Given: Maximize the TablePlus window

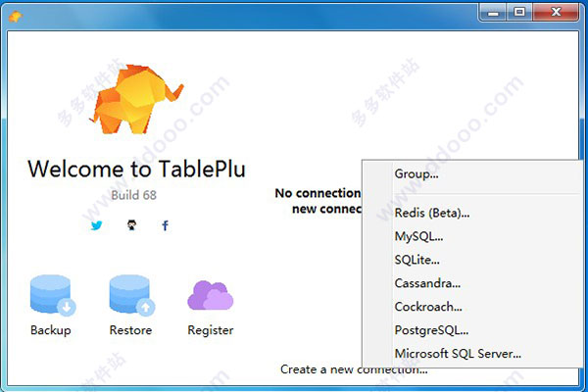Looking at the screenshot, I should pyautogui.click(x=519, y=13).
